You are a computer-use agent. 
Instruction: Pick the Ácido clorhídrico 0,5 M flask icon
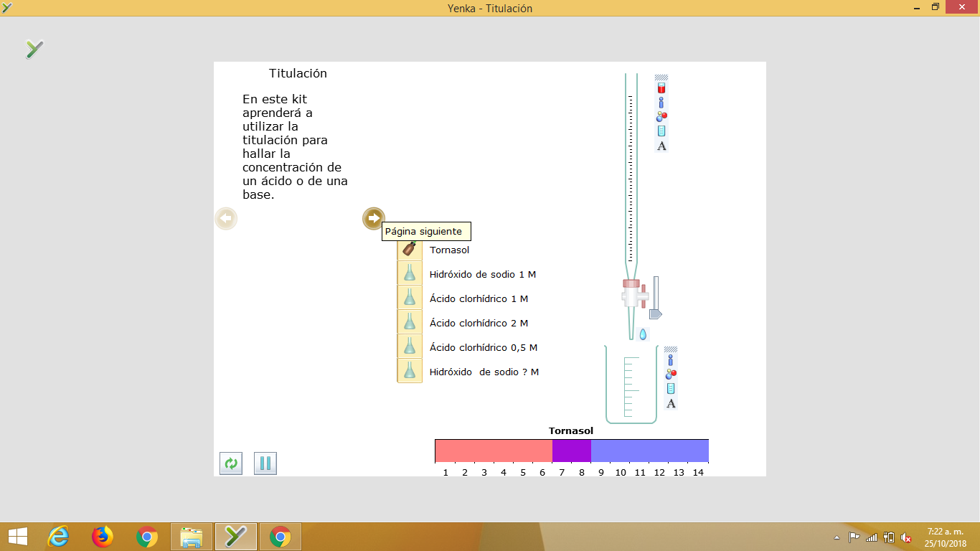click(x=410, y=347)
